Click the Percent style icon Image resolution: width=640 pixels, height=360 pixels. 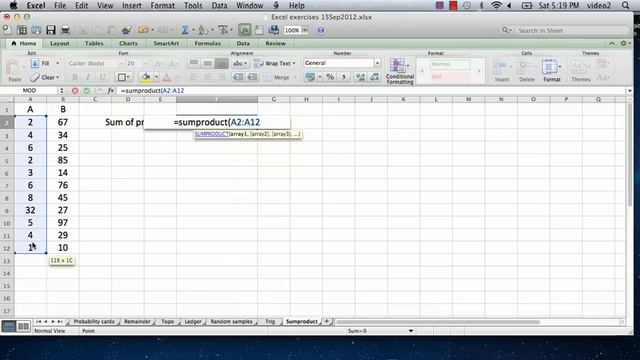tap(330, 77)
